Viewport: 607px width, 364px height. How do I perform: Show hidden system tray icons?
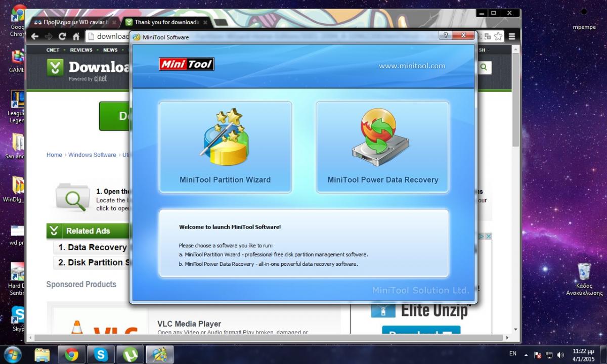(x=526, y=355)
